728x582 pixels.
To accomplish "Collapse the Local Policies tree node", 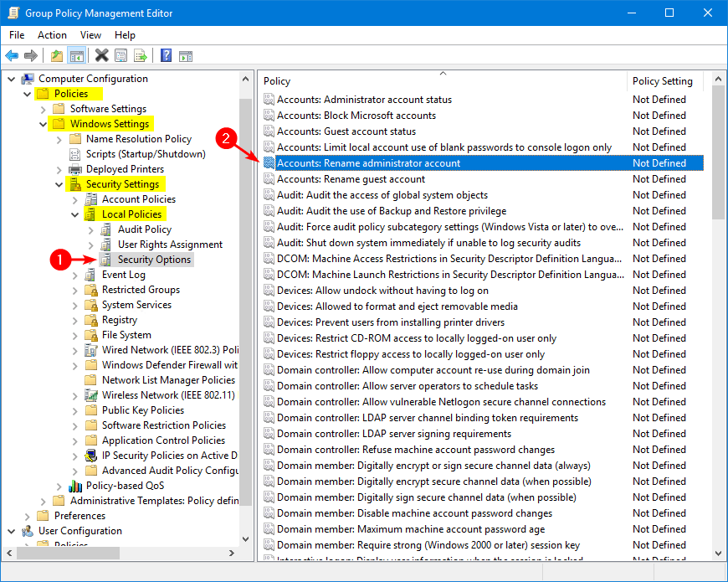I will [74, 214].
